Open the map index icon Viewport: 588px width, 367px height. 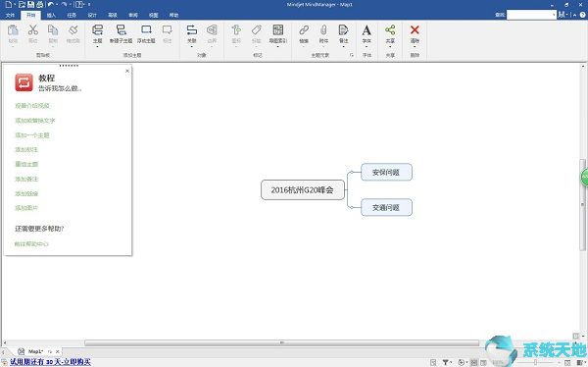coord(278,30)
